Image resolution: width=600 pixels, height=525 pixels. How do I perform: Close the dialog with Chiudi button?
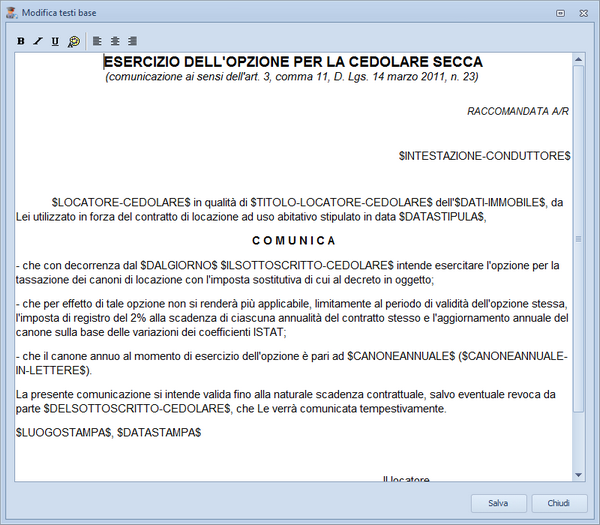point(559,503)
